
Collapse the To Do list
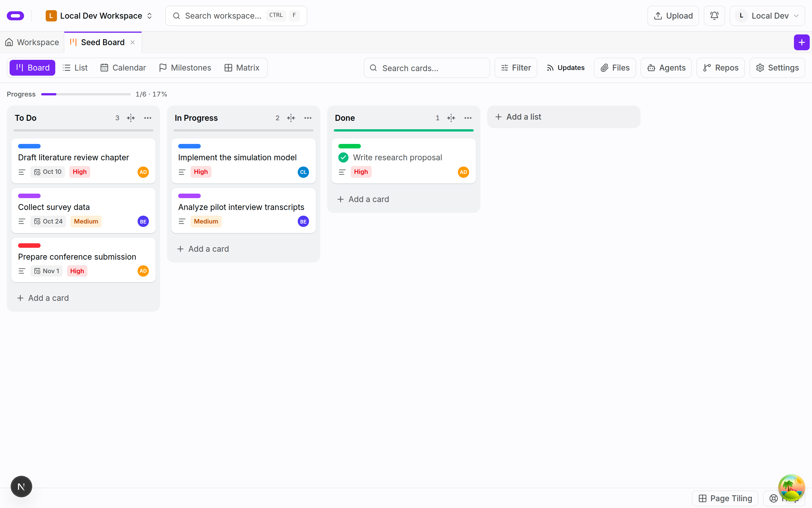pyautogui.click(x=131, y=118)
